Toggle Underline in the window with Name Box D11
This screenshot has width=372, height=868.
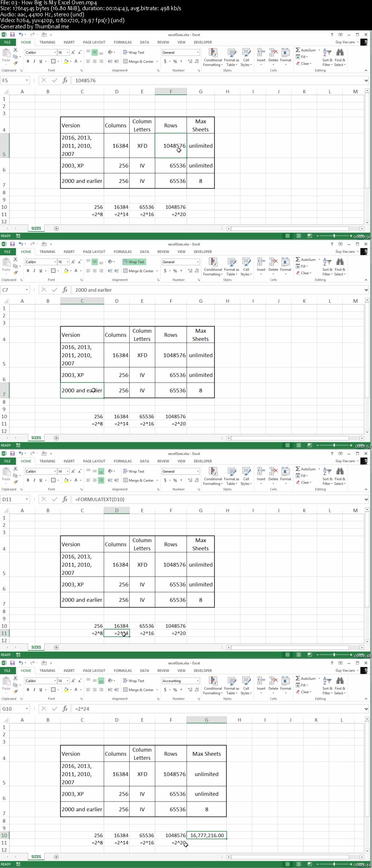[41, 480]
